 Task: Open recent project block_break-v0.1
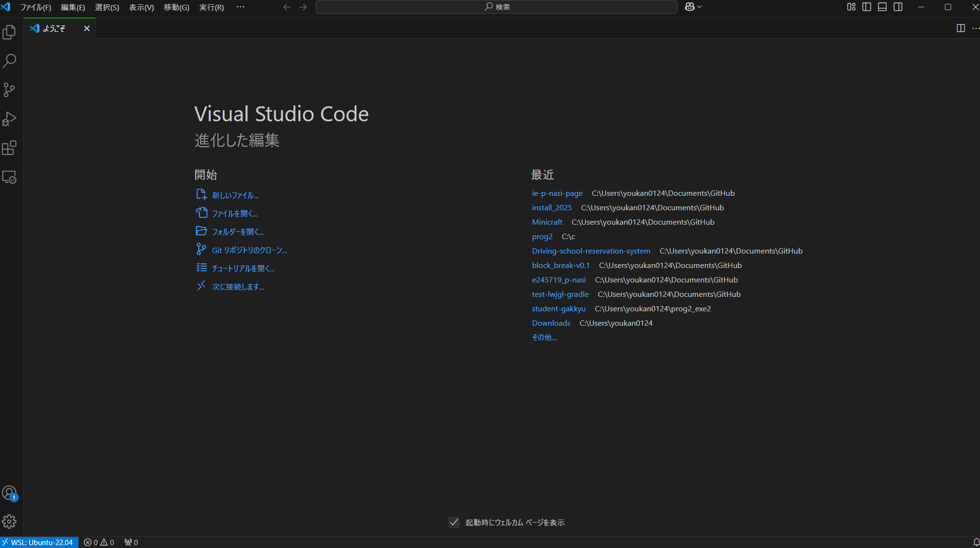pyautogui.click(x=560, y=265)
